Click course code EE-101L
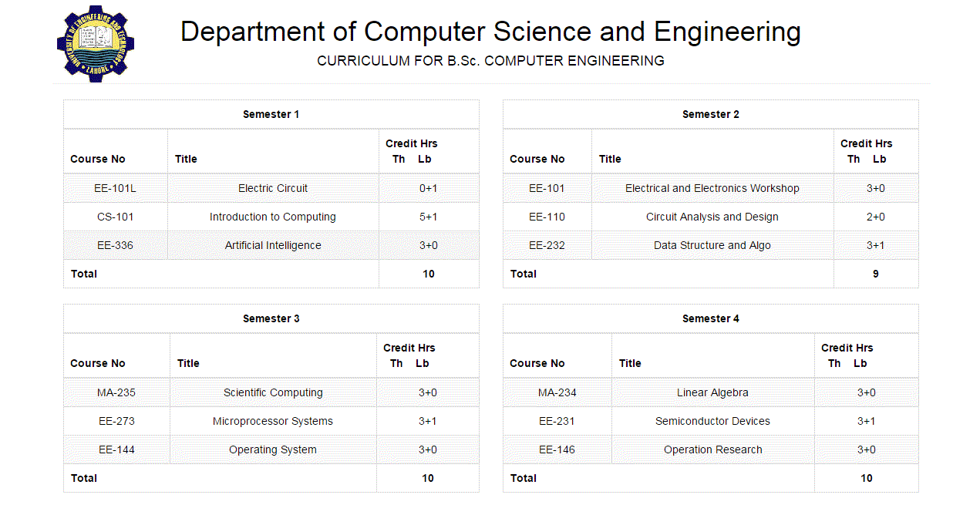Viewport: 980px width, 505px height. [x=115, y=188]
